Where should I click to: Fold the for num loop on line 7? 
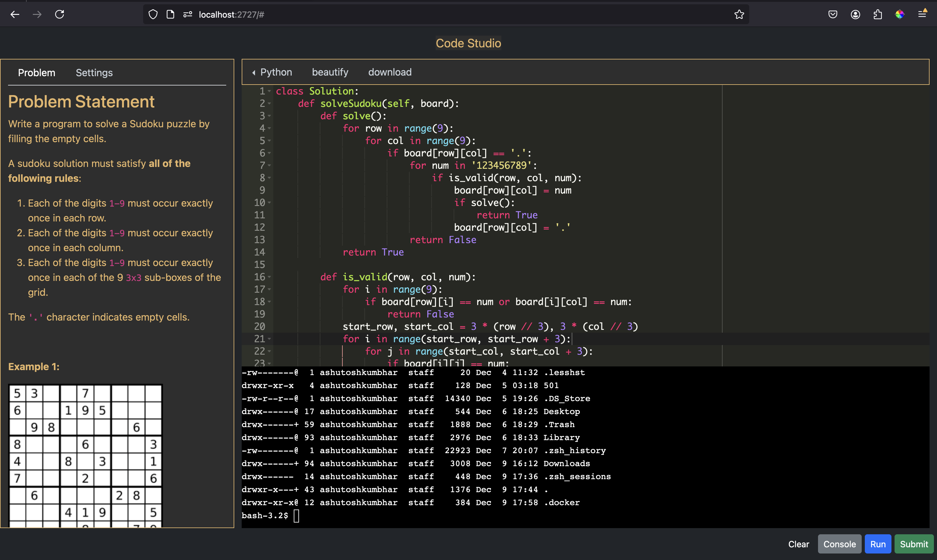pyautogui.click(x=269, y=166)
